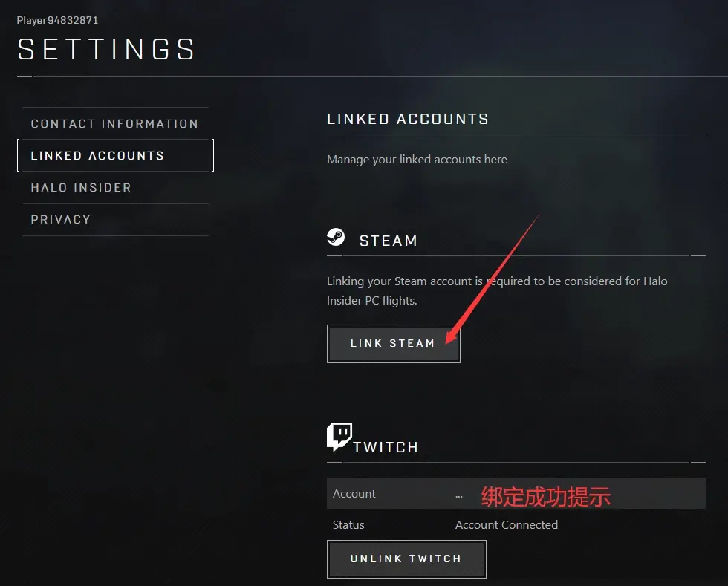Click the "Manage your linked accounts here" text
The image size is (728, 586).
[x=417, y=160]
